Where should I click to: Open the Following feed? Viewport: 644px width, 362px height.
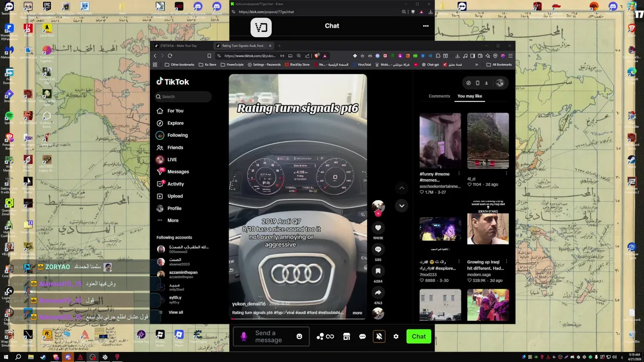[172, 135]
